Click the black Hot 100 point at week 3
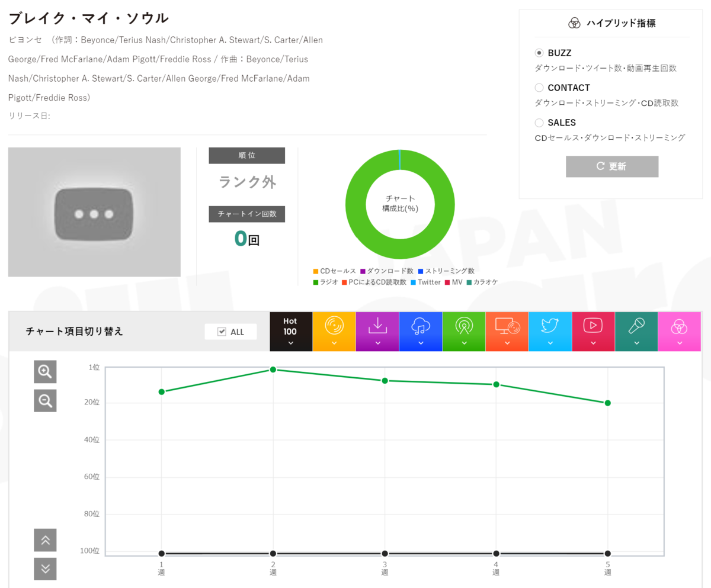Image resolution: width=711 pixels, height=588 pixels. (385, 554)
